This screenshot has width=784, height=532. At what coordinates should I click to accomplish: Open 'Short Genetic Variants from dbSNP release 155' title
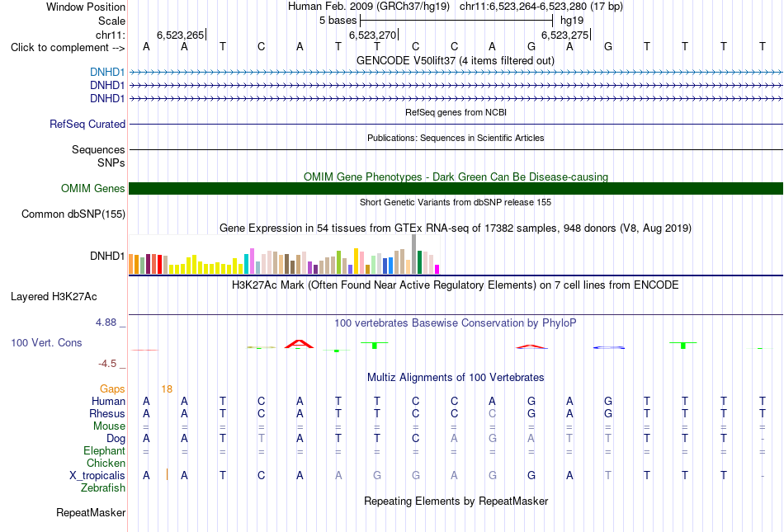pyautogui.click(x=456, y=202)
